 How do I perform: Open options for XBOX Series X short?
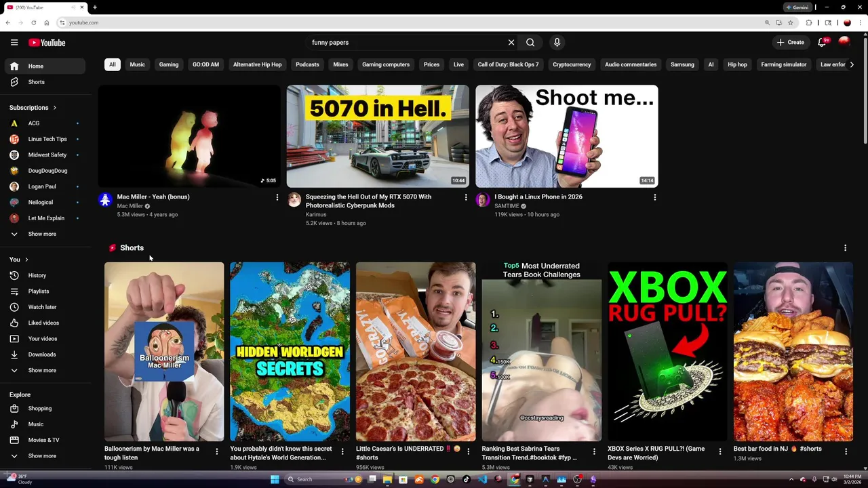coord(720,451)
